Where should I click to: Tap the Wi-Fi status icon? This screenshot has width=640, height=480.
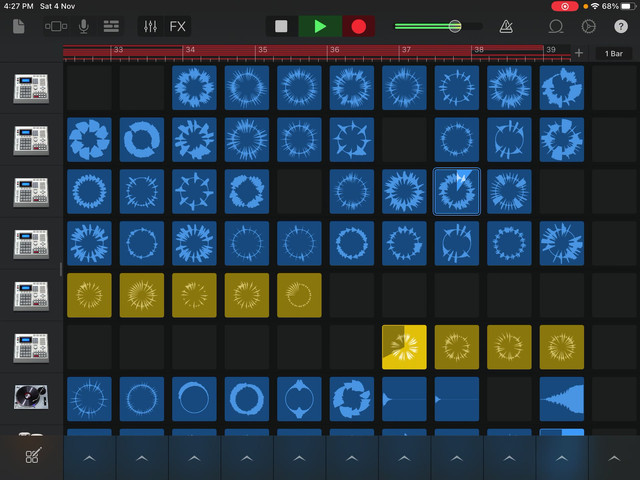[595, 6]
